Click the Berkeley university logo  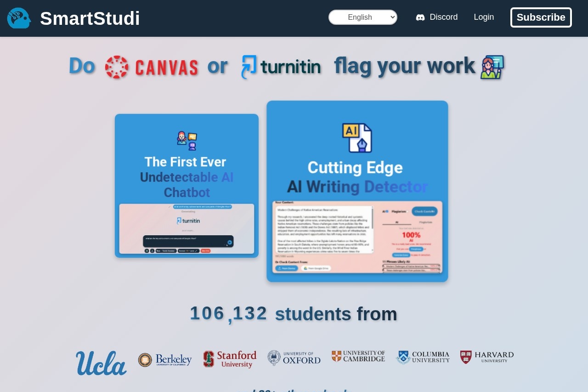click(x=165, y=360)
